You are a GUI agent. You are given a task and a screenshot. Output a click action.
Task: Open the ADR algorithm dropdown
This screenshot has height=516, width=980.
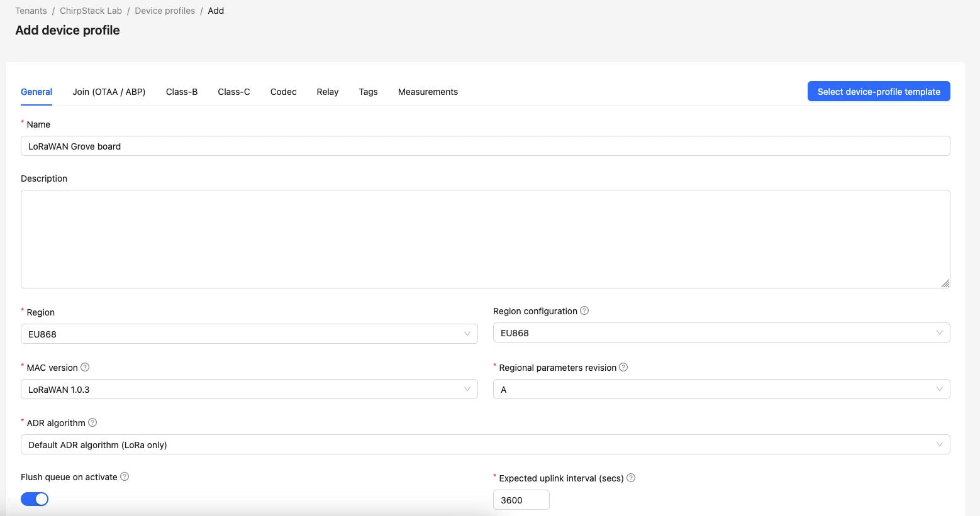point(486,444)
